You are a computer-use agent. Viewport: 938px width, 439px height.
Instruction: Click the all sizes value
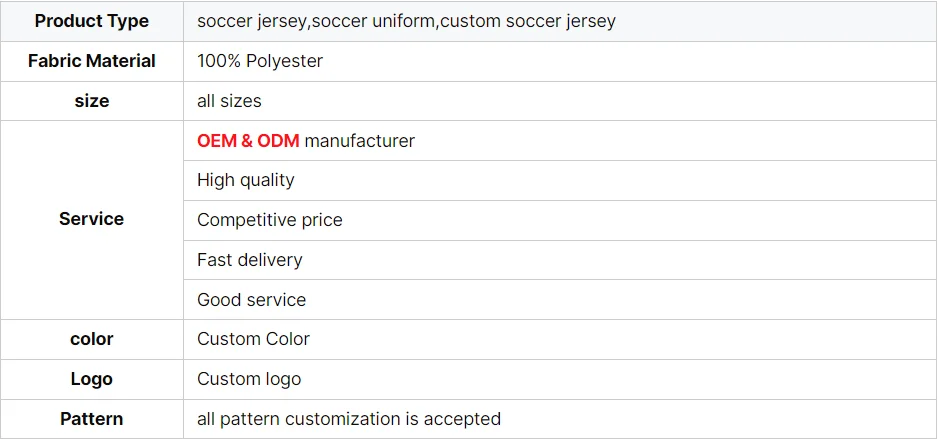pyautogui.click(x=229, y=101)
